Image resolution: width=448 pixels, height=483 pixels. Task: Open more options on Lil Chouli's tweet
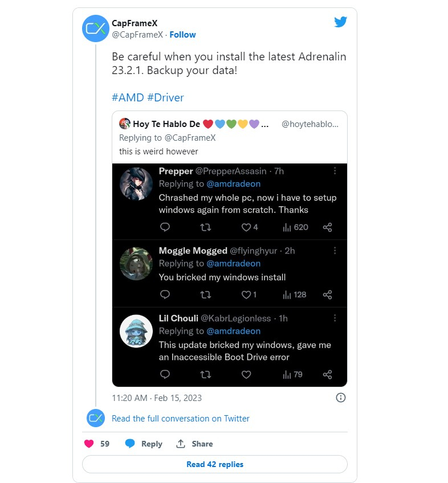pyautogui.click(x=335, y=318)
